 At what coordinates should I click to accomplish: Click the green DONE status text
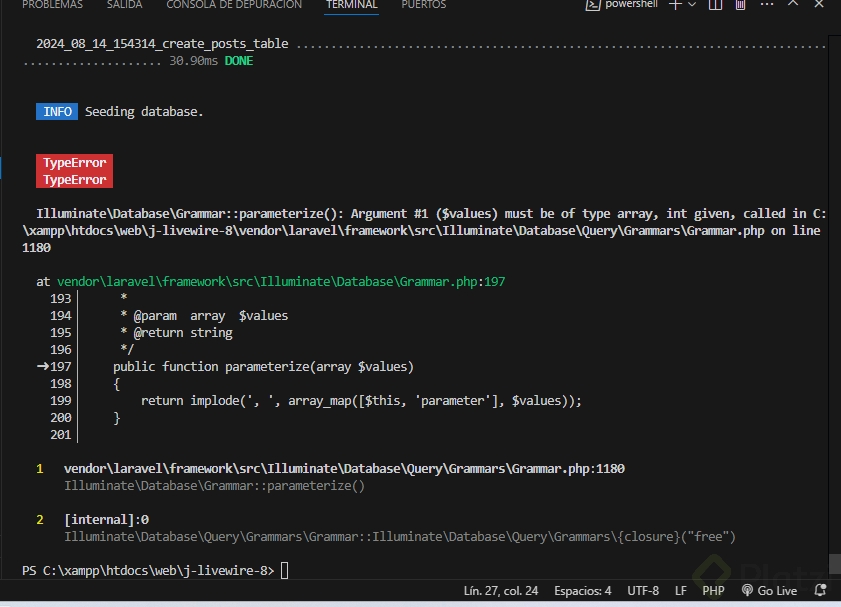tap(239, 61)
